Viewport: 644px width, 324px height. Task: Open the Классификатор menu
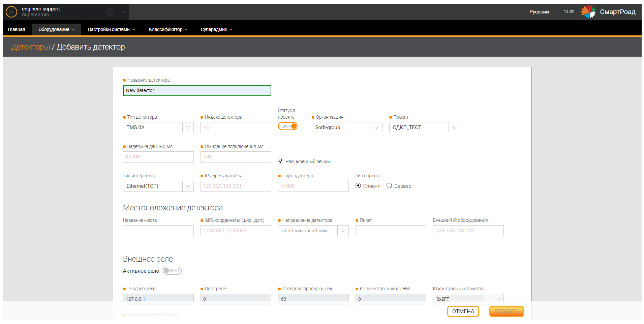coord(168,29)
